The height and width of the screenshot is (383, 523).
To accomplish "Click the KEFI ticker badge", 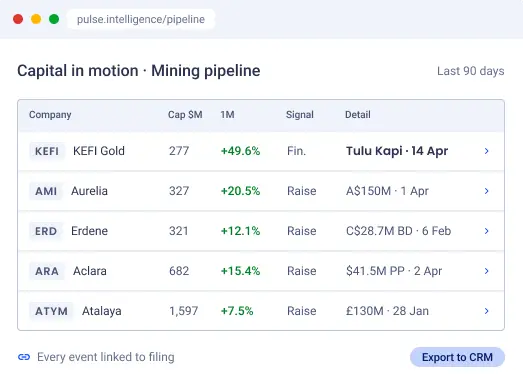I will pos(47,151).
